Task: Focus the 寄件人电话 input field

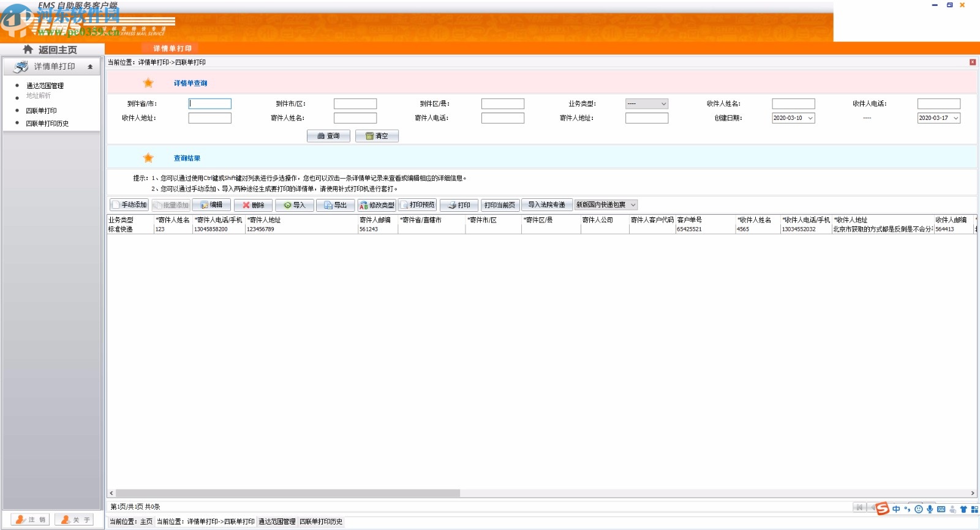Action: [503, 118]
